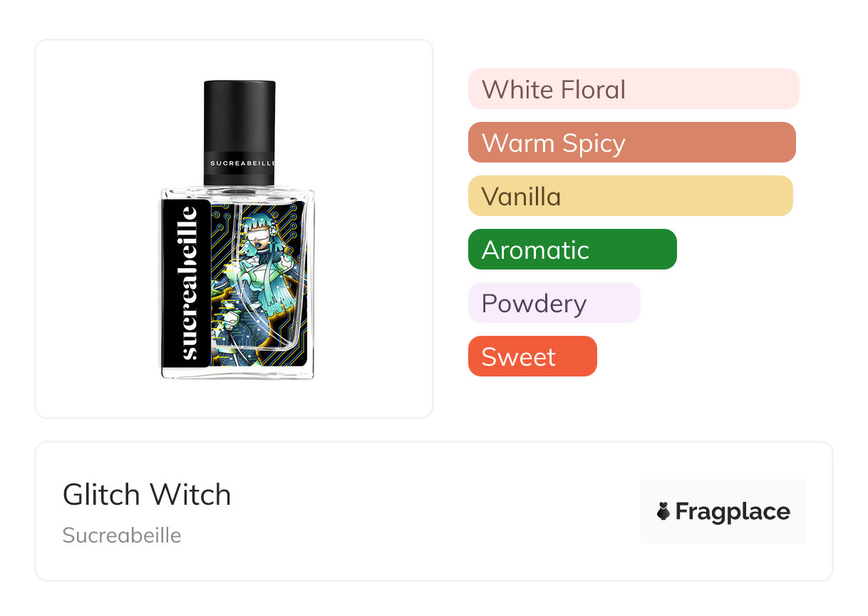Screen dimensions: 868x616
Task: Click the vertical sucreabeille bottle label
Action: pos(187,283)
